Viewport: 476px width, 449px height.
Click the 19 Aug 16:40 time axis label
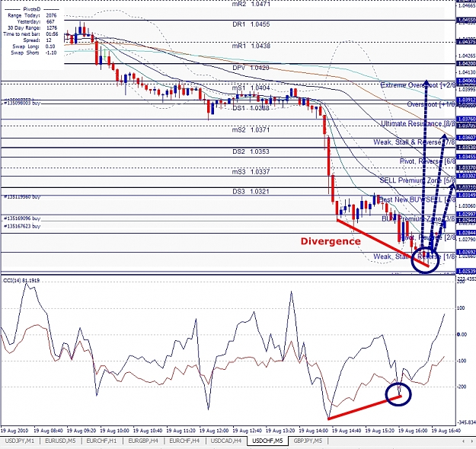tap(446, 431)
